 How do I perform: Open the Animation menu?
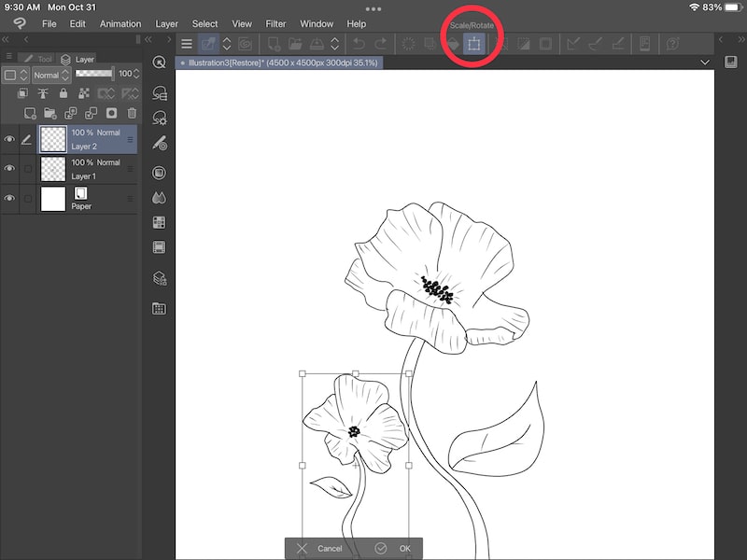[120, 23]
